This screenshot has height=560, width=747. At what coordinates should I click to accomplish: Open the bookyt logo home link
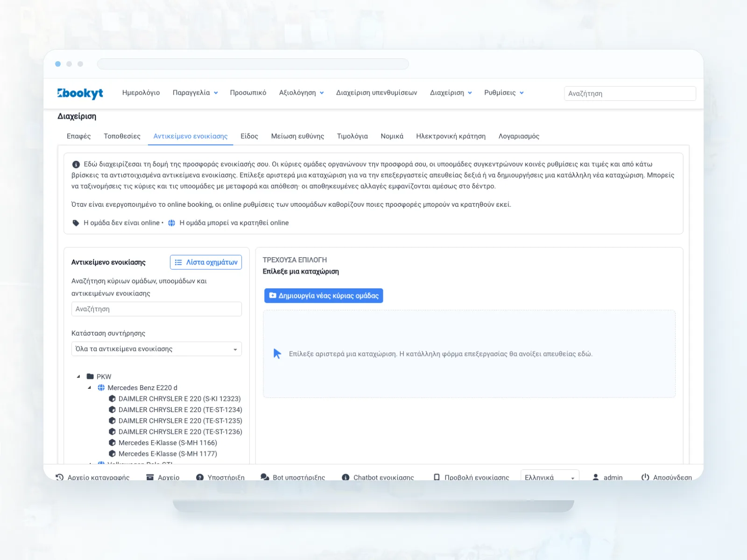(80, 93)
